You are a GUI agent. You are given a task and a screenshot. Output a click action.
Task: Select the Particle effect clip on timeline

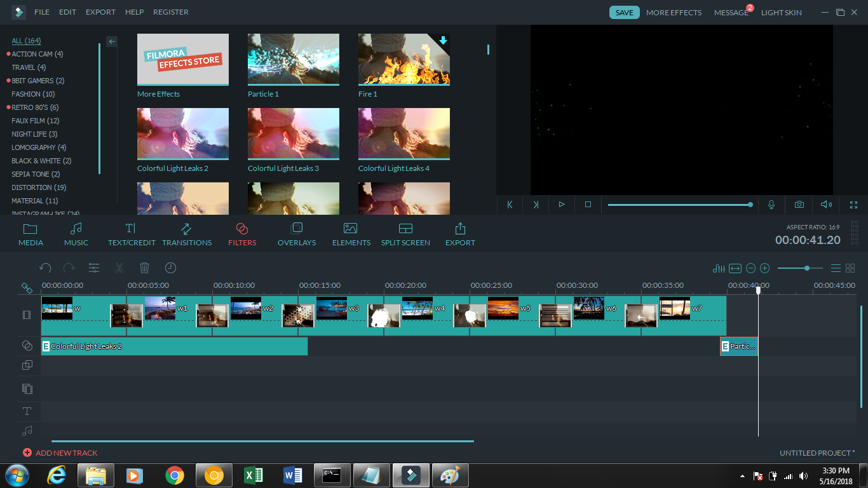tap(739, 346)
